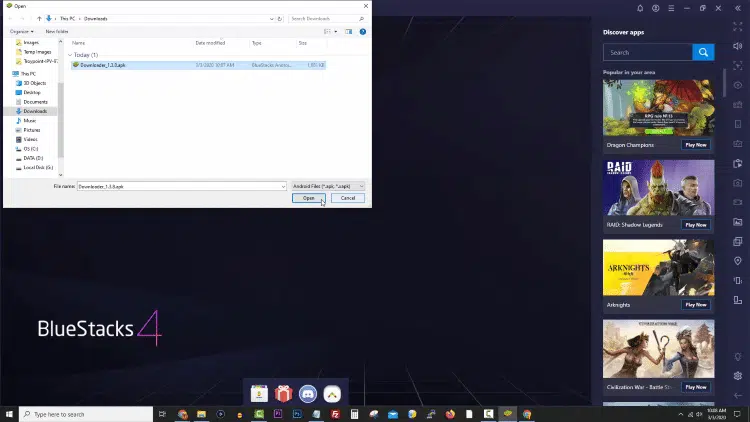
Task: Select Music in the navigation tree
Action: [x=30, y=121]
